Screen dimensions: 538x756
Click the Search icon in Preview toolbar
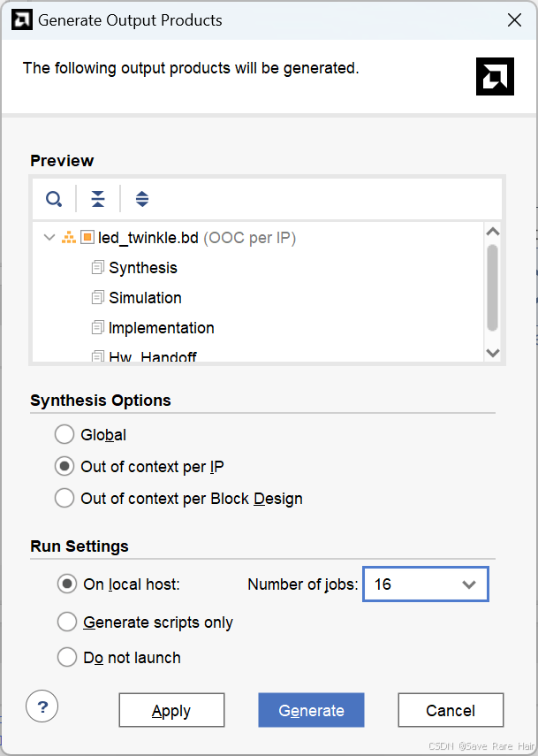click(x=54, y=199)
